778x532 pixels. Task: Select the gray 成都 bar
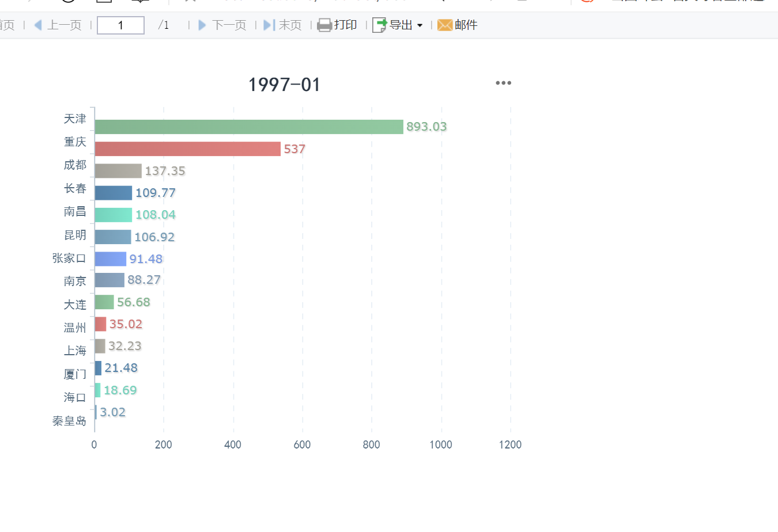click(118, 170)
